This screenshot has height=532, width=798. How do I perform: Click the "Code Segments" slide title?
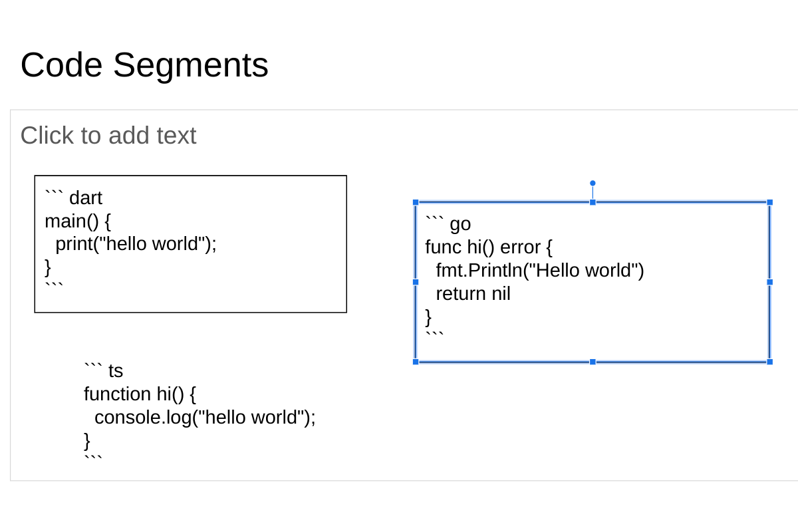144,65
